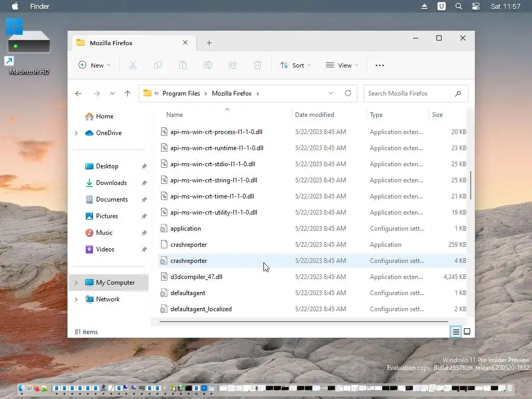Screen dimensions: 532x399
Task: Open Spotlight search in menu bar
Action: click(459, 6)
